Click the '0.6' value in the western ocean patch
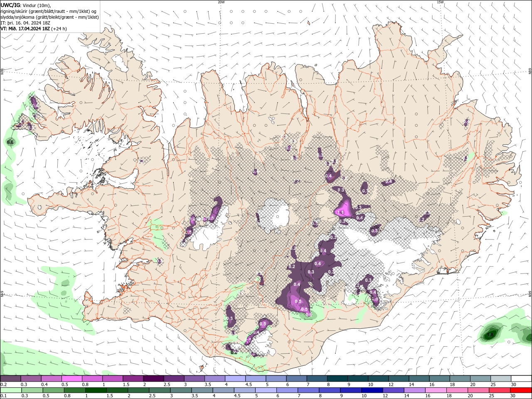The height and width of the screenshot is (399, 532). (11, 143)
